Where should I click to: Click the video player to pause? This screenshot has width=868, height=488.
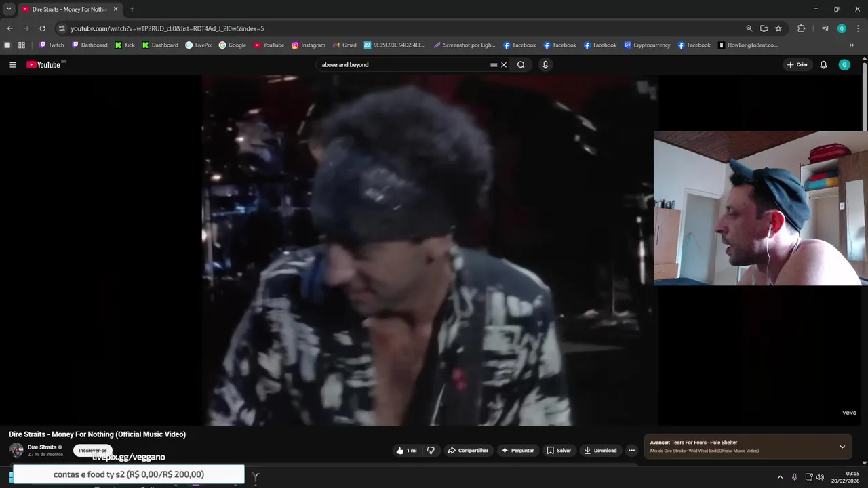tap(430, 250)
